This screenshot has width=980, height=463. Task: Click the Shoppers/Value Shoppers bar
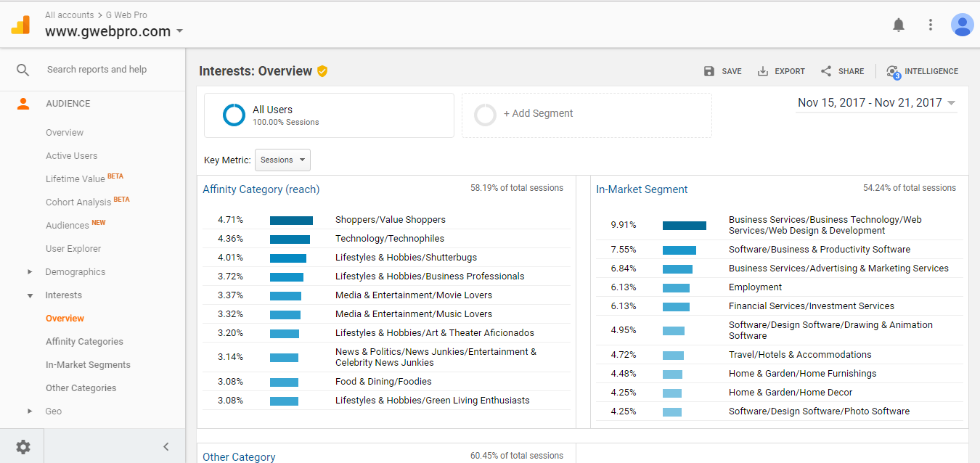click(x=291, y=220)
